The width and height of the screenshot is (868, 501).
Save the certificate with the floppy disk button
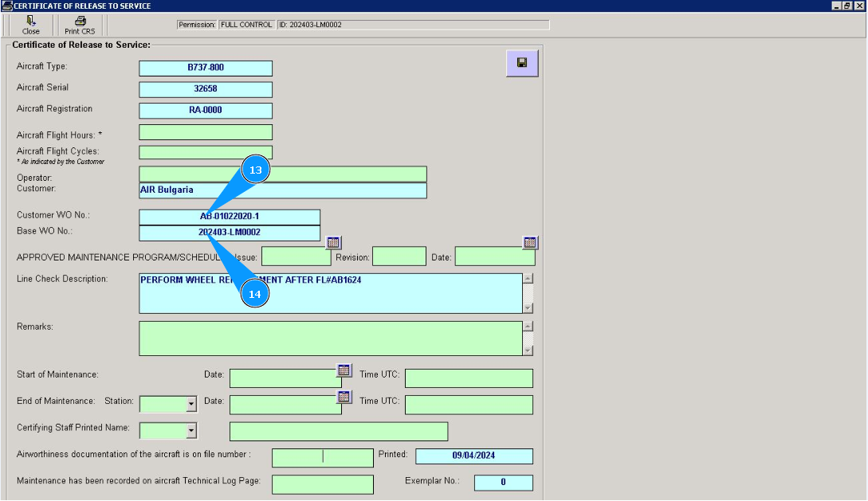(x=522, y=63)
